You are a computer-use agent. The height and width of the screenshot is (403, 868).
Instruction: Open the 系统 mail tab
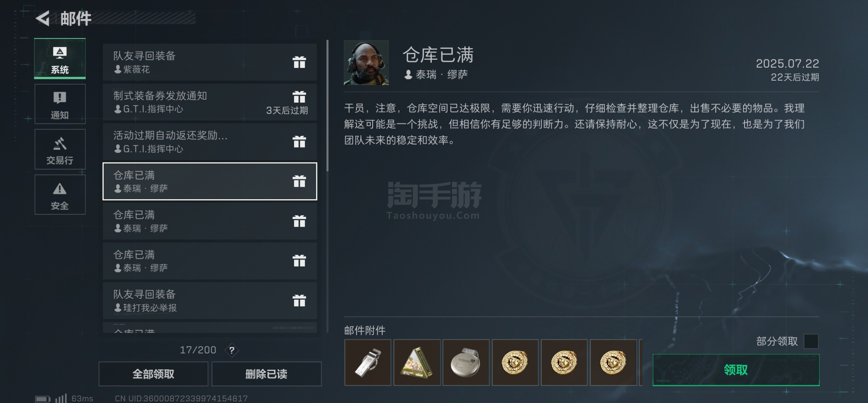60,58
